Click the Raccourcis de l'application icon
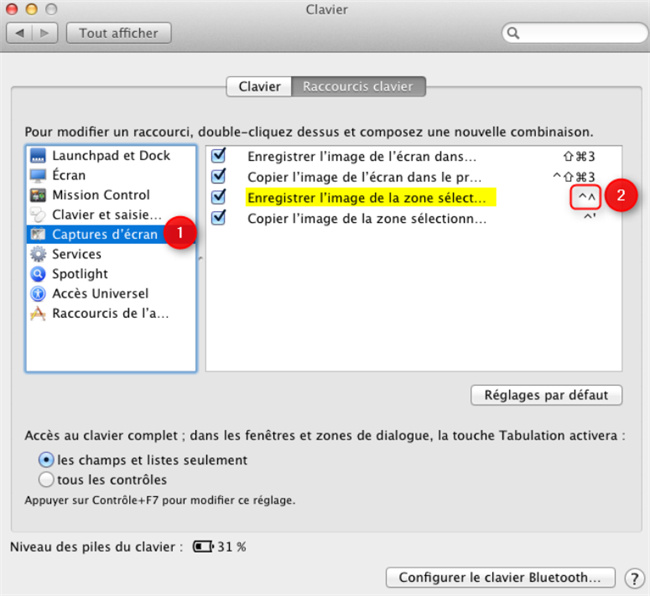This screenshot has height=596, width=650. [x=38, y=313]
